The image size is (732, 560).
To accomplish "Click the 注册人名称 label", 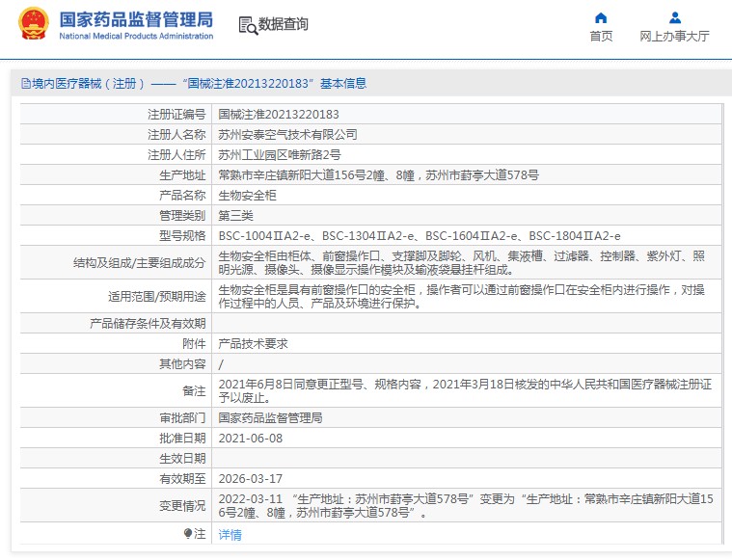I will coord(176,134).
